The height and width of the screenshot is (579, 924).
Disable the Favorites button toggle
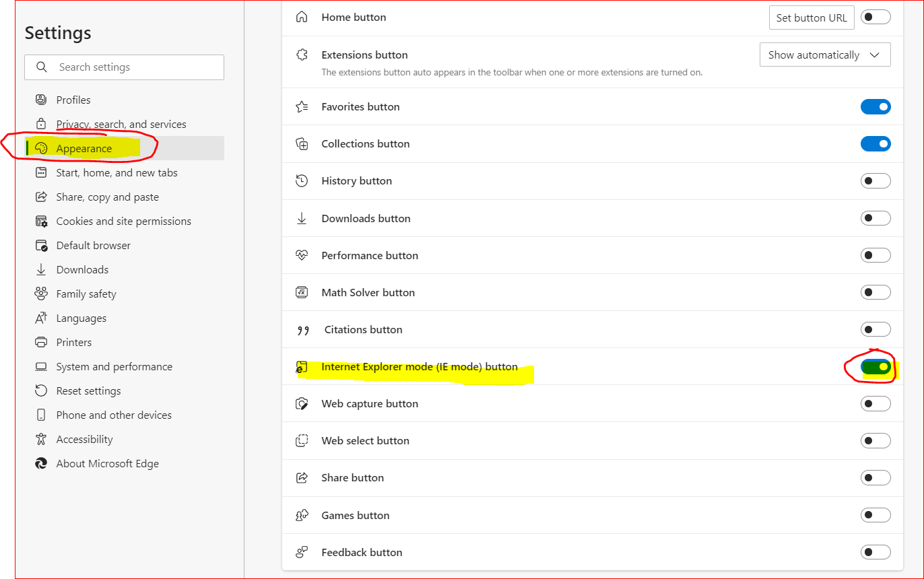pos(876,107)
